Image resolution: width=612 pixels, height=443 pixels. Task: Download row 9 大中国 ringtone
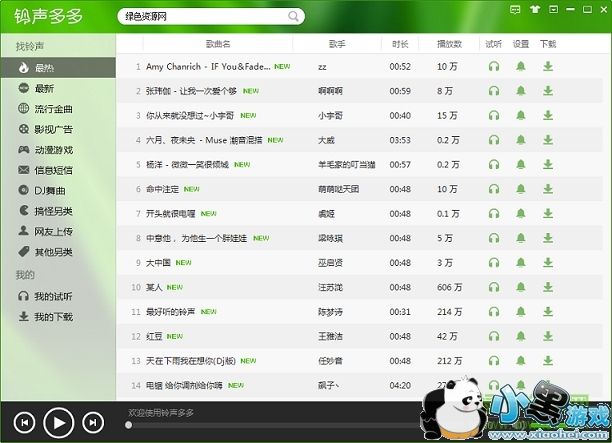pyautogui.click(x=548, y=263)
